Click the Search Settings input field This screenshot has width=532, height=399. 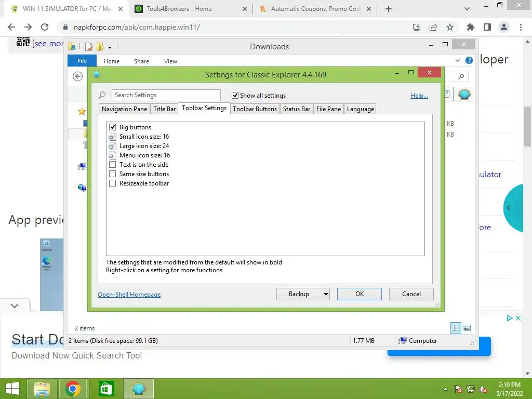coord(166,96)
